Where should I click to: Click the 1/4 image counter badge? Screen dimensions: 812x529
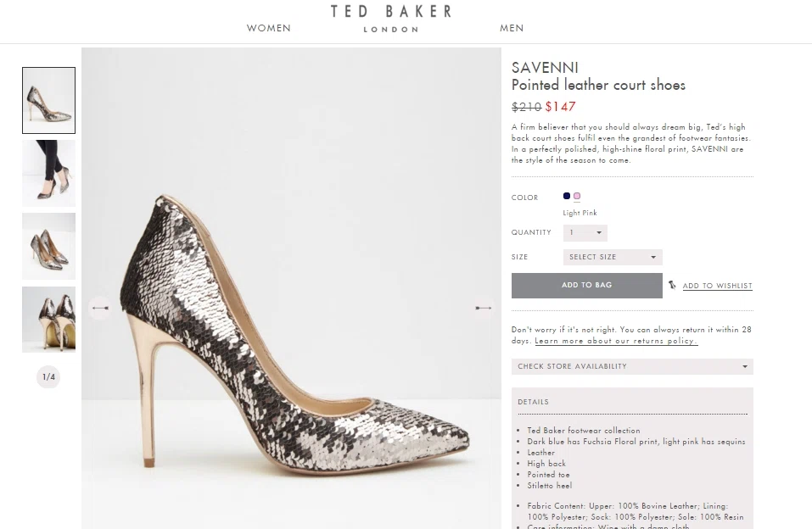[48, 376]
